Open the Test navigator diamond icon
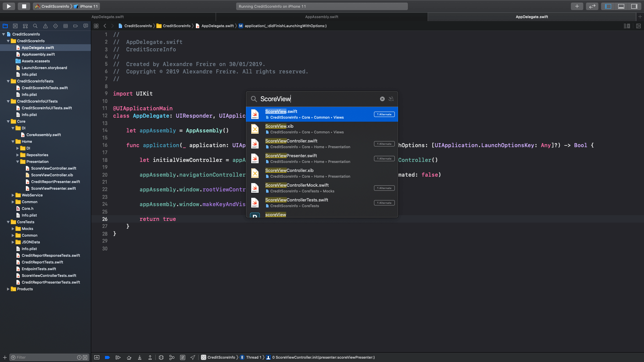This screenshot has height=362, width=644. tap(55, 26)
